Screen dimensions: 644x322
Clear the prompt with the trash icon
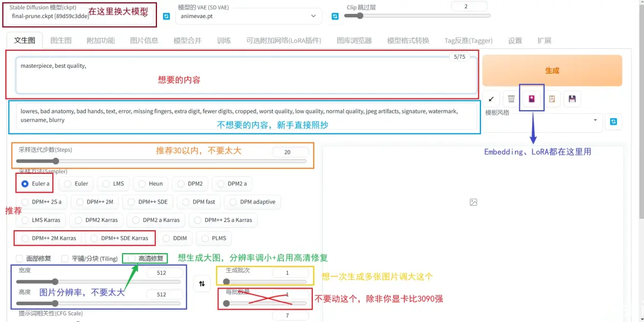(x=511, y=99)
